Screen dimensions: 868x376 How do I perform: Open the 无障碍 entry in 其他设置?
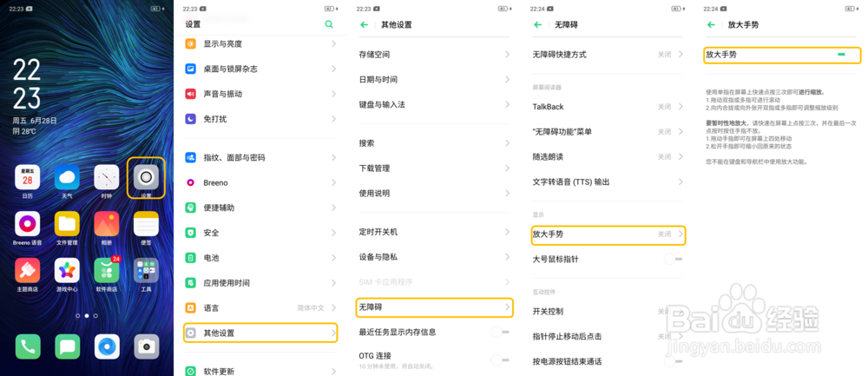(x=434, y=307)
